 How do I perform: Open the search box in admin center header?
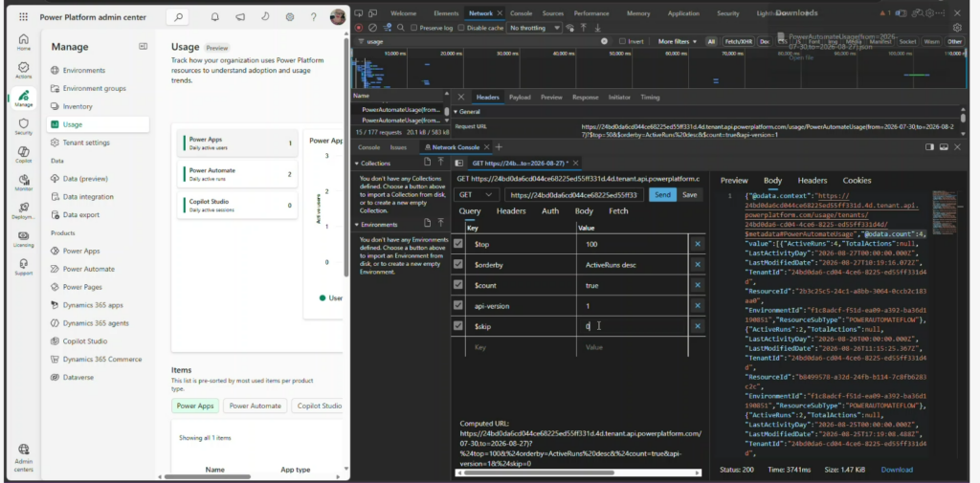(178, 17)
